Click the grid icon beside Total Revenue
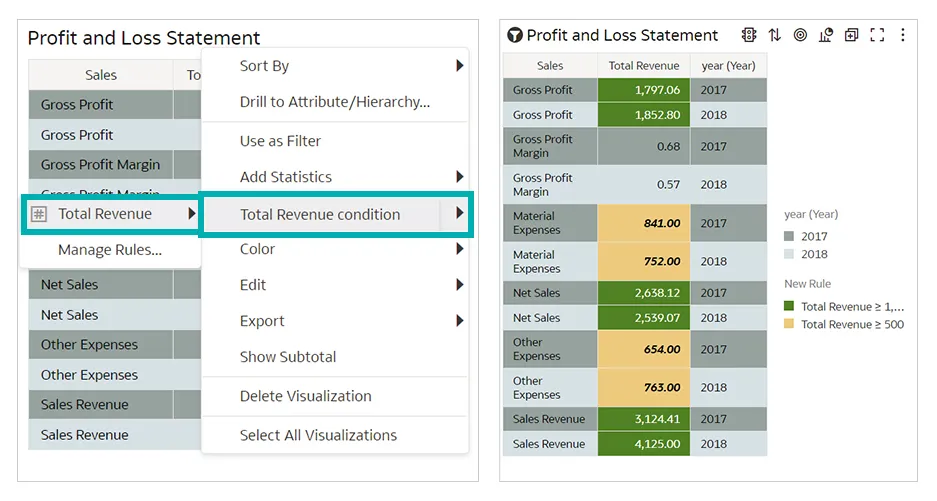This screenshot has width=937, height=501. (x=39, y=214)
